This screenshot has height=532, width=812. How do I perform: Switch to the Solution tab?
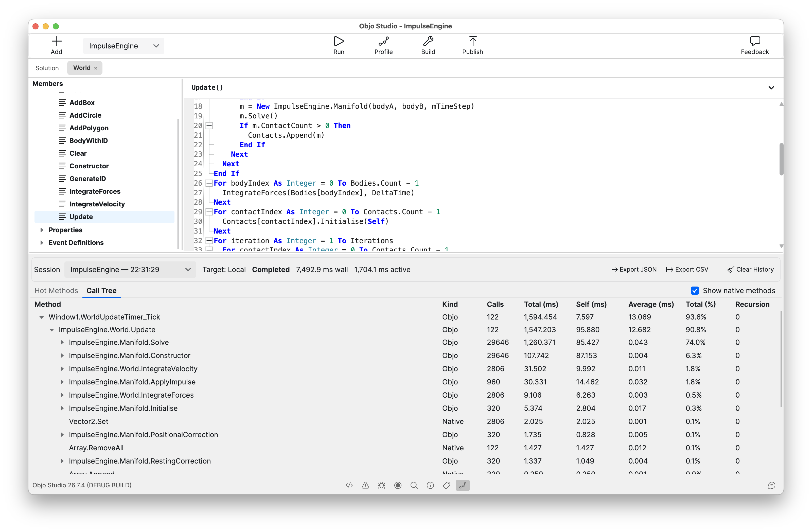click(47, 68)
